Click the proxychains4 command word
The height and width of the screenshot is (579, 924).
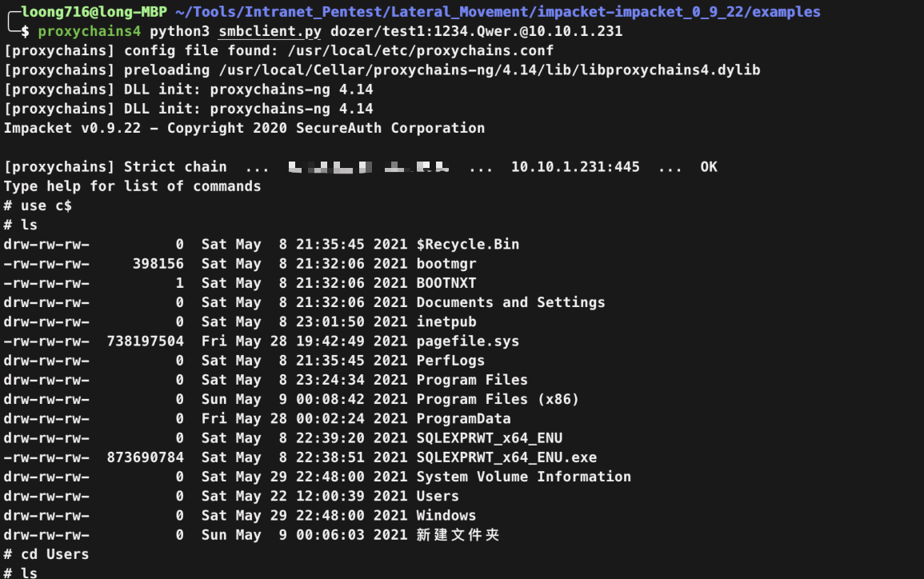89,32
